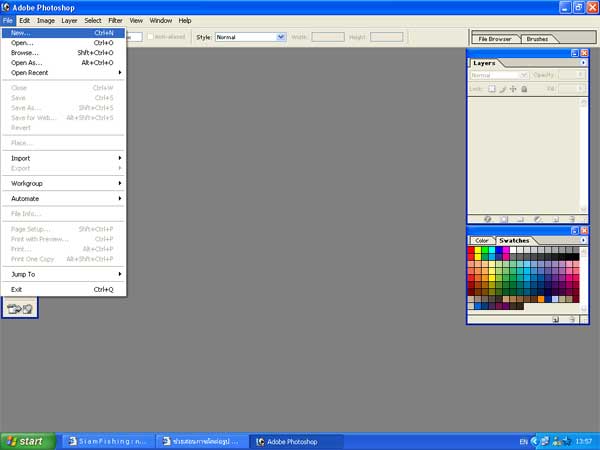This screenshot has height=450, width=600.
Task: Open the Swatches panel flyout menu arrow
Action: pos(583,240)
